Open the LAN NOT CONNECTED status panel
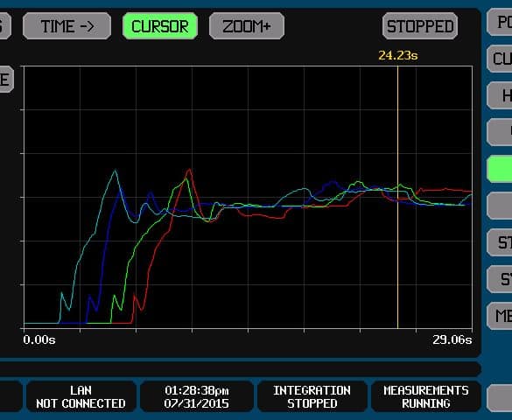The width and height of the screenshot is (512, 420). click(x=81, y=396)
